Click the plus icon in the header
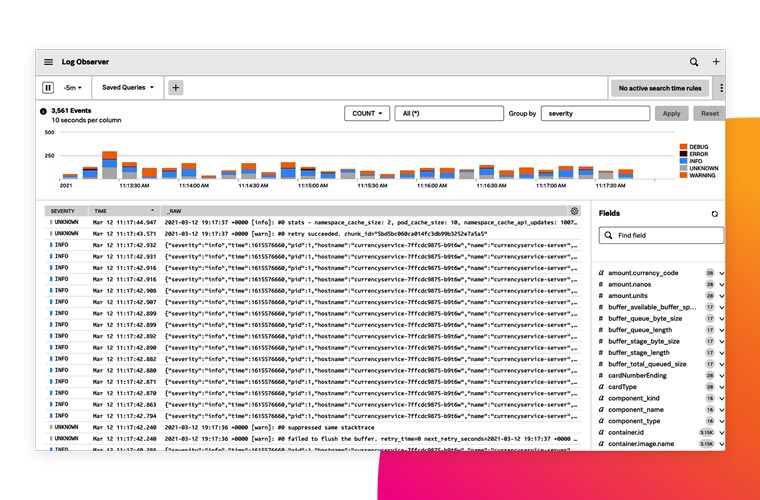Image resolution: width=760 pixels, height=500 pixels. pos(716,62)
